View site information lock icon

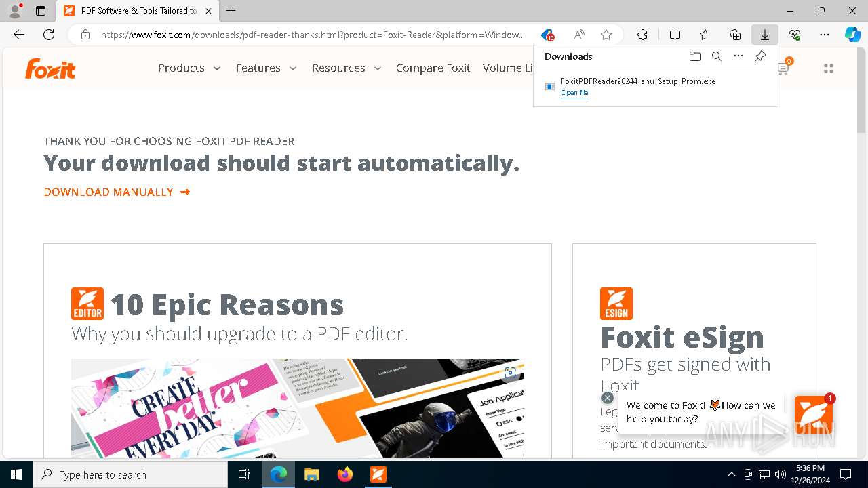tap(85, 35)
